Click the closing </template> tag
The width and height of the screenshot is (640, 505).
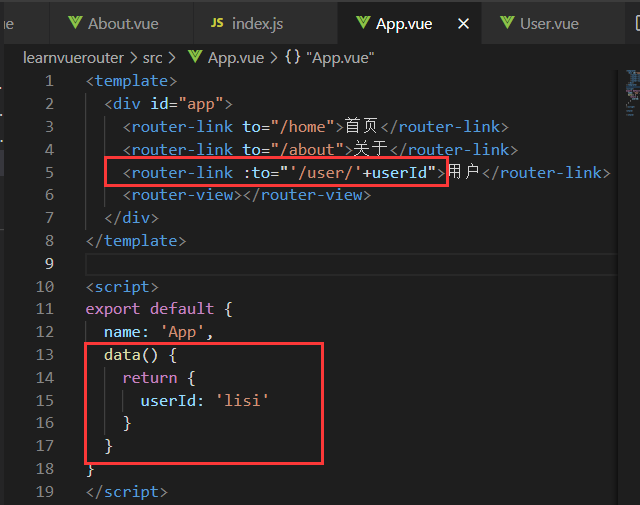point(136,241)
